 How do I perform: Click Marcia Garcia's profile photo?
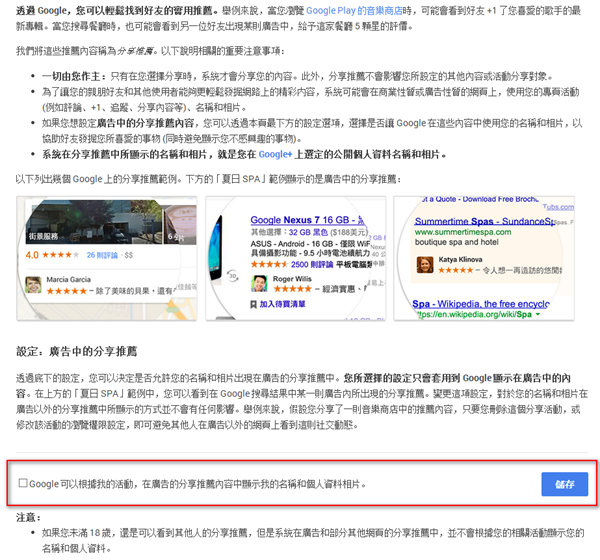(33, 285)
